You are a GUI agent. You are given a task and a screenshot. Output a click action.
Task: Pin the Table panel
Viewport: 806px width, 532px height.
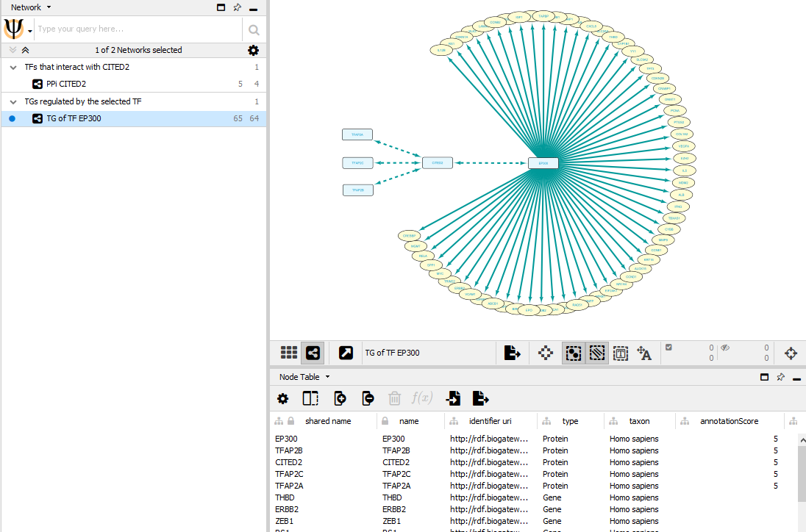[x=781, y=377]
